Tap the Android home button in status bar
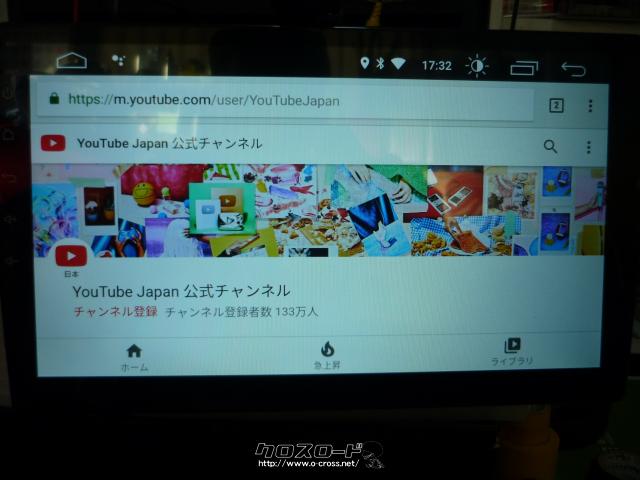Viewport: 640px width, 480px height. click(x=72, y=61)
